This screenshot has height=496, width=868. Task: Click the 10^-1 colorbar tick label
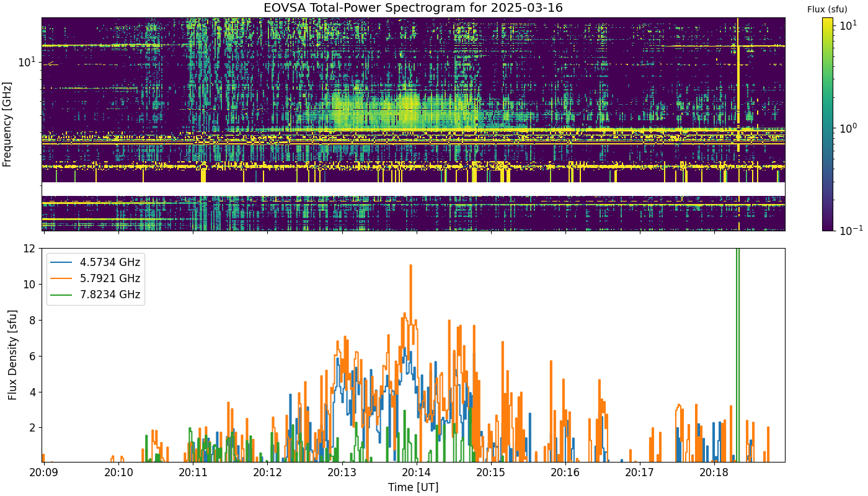pos(846,230)
